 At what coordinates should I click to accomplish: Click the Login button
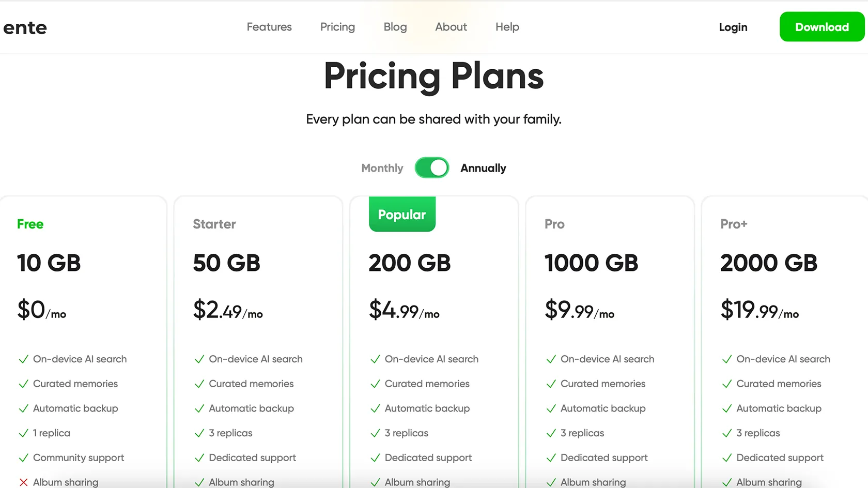[733, 27]
